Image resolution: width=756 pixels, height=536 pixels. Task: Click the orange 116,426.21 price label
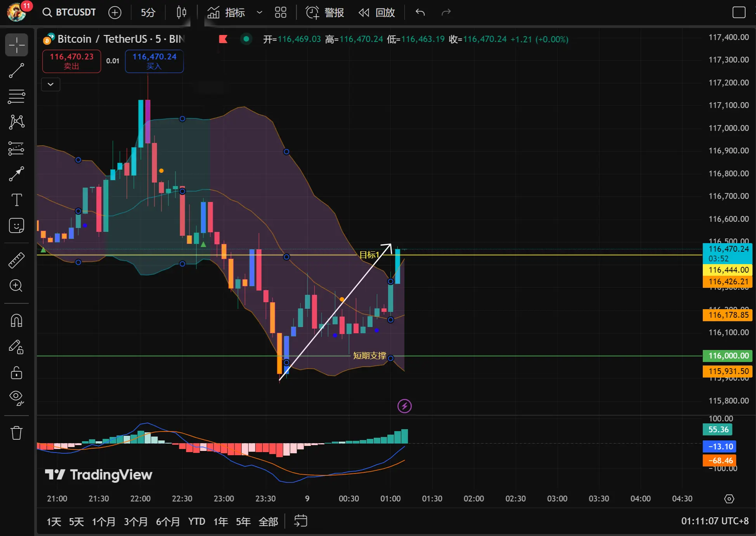click(728, 282)
